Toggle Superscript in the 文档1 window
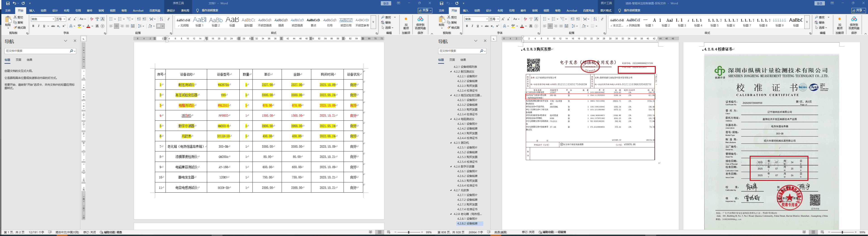This screenshot has height=236, width=868. (64, 26)
